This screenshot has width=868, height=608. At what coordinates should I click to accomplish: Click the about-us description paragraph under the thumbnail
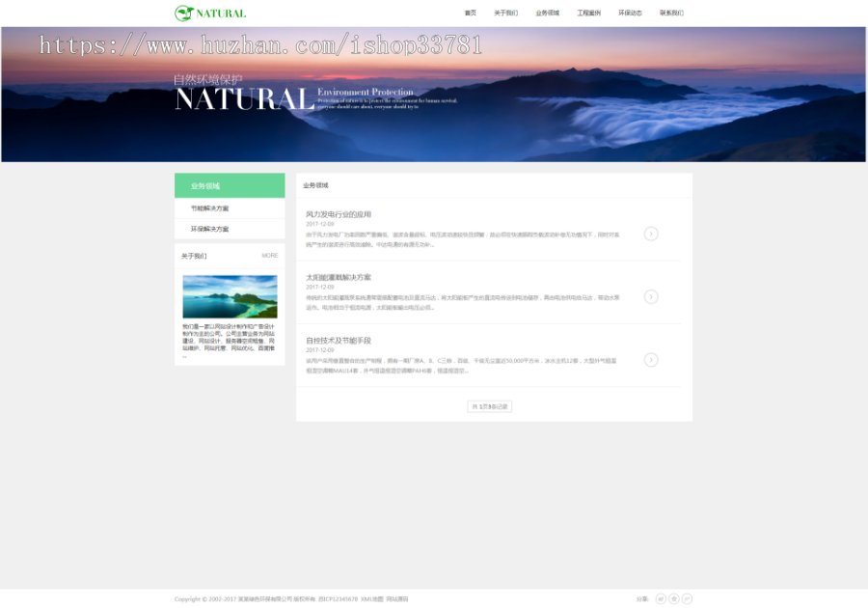(229, 341)
